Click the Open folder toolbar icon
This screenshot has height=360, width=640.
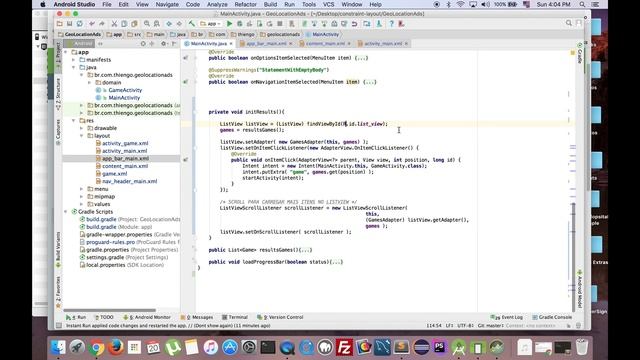tap(60, 24)
